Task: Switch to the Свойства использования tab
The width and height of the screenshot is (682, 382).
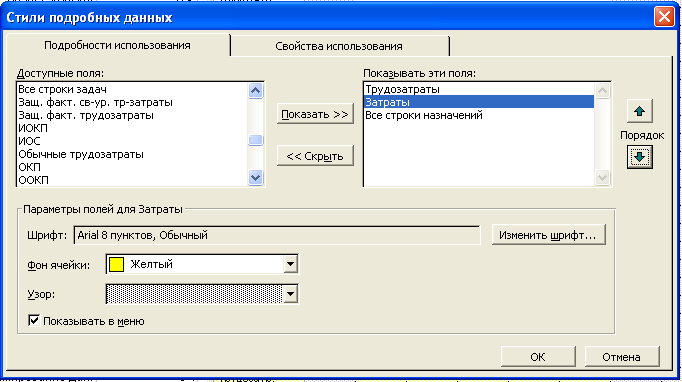Action: coord(339,46)
